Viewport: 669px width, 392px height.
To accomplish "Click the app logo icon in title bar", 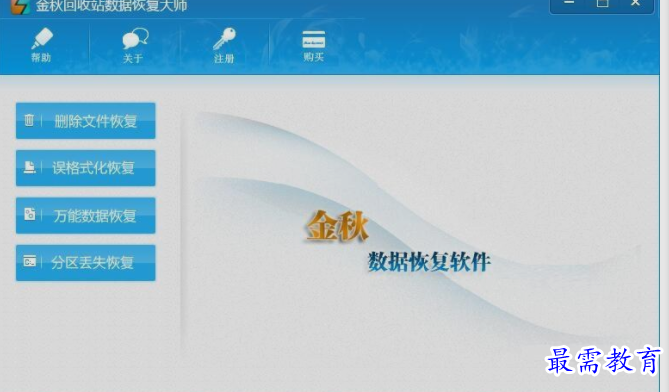I will click(20, 6).
